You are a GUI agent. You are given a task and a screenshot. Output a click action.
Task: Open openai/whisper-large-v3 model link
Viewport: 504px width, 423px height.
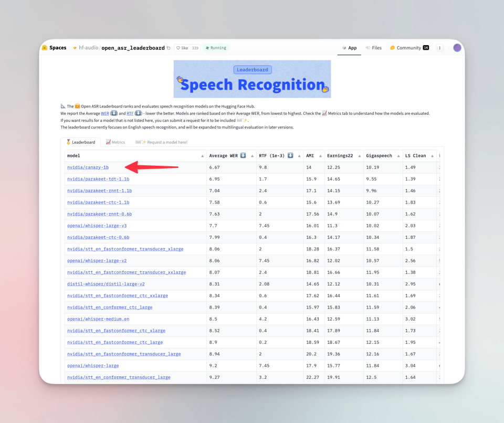coord(97,226)
